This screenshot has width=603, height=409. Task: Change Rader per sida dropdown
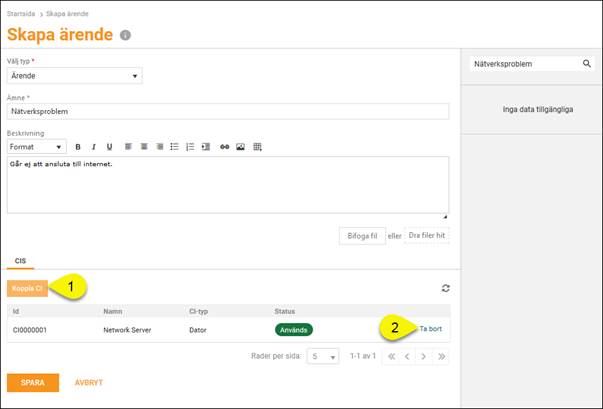(322, 356)
